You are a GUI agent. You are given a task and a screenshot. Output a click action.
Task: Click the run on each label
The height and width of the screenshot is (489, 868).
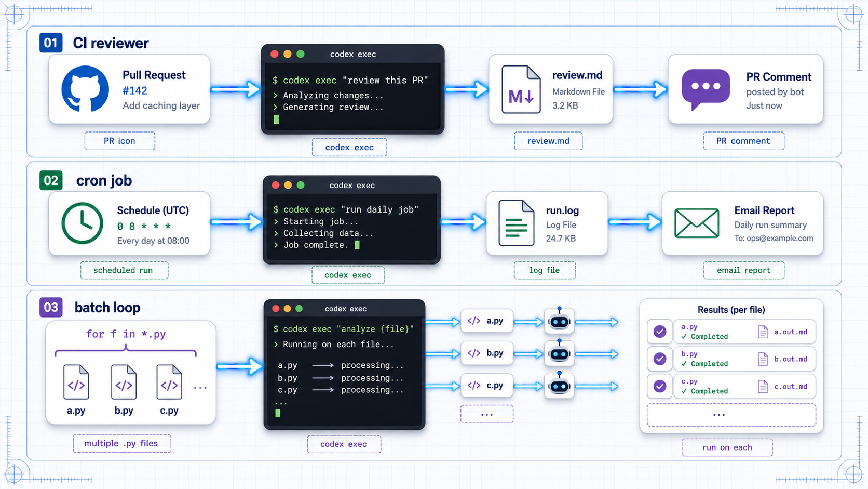[727, 447]
